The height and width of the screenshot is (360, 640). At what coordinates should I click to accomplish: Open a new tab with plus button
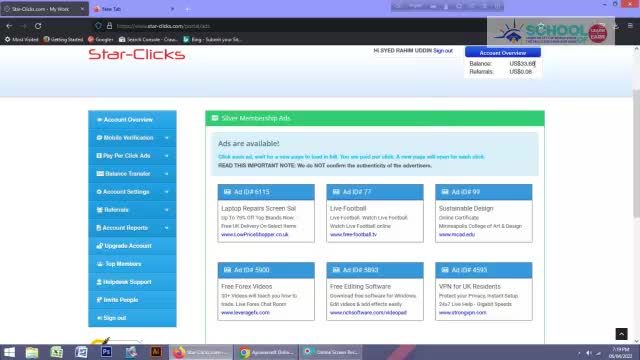point(188,9)
